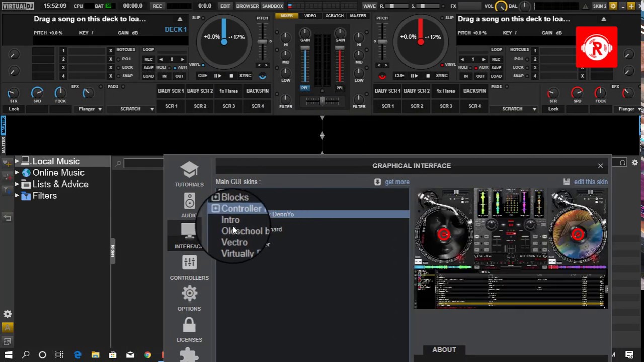The height and width of the screenshot is (362, 644).
Task: Adjust the Deck 1 pitch slider
Action: tap(262, 43)
